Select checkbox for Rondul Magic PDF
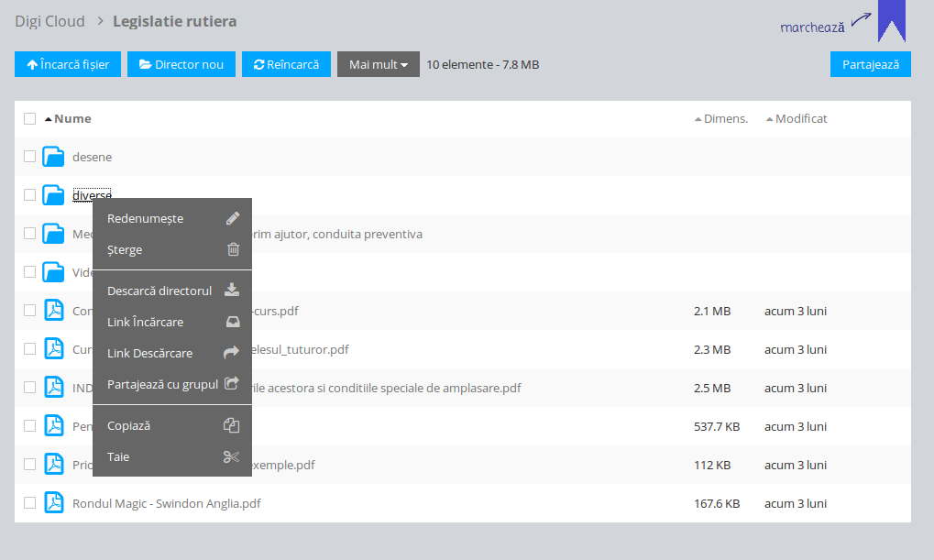 (30, 503)
